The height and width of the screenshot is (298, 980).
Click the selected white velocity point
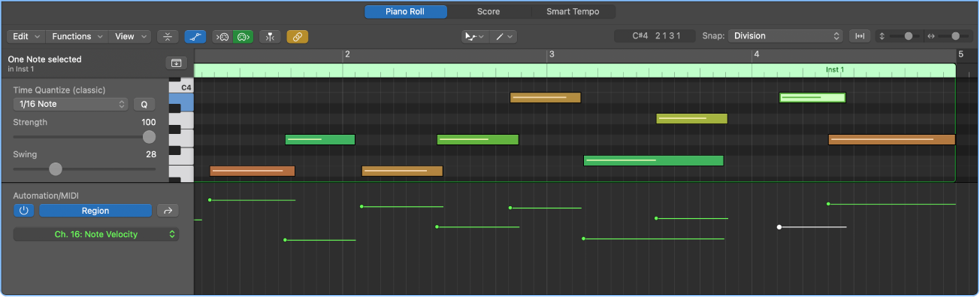click(x=779, y=227)
